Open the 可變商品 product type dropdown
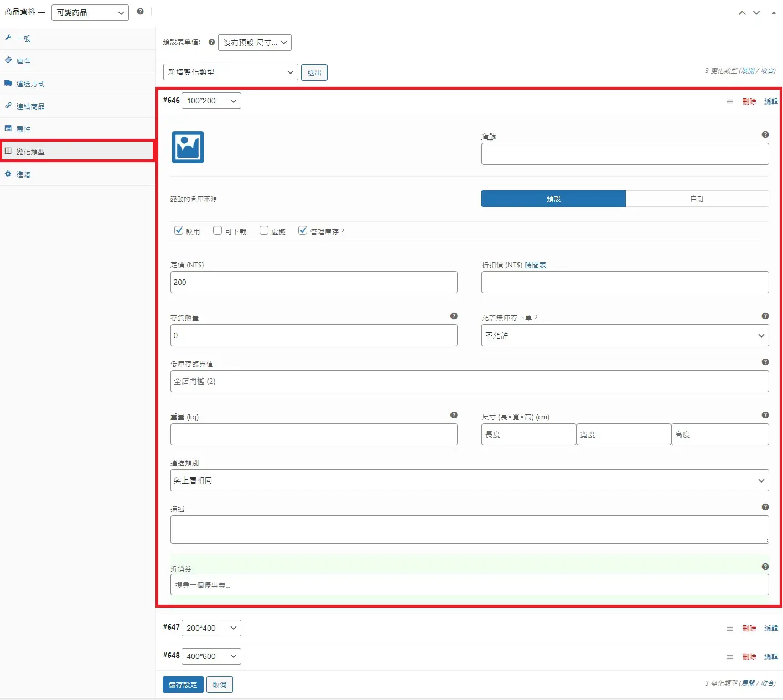The width and height of the screenshot is (783, 700). pos(90,13)
